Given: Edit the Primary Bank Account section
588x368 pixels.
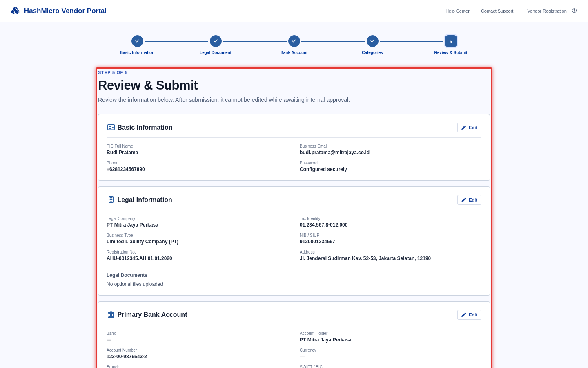Looking at the screenshot, I should click(x=469, y=315).
